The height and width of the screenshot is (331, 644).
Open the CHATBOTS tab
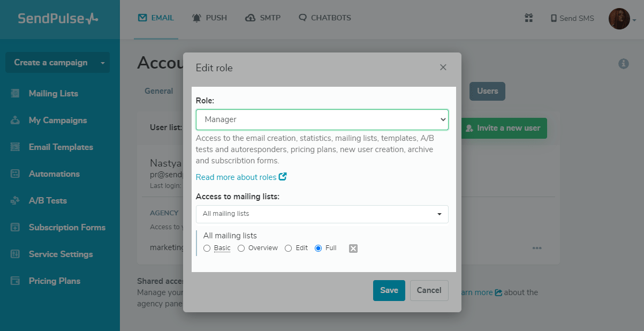[325, 18]
